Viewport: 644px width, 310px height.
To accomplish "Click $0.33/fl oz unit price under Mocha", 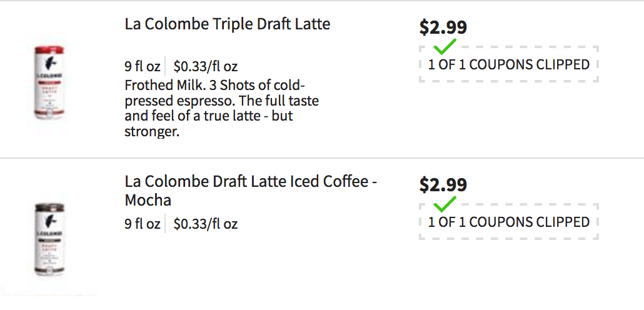I will [205, 224].
